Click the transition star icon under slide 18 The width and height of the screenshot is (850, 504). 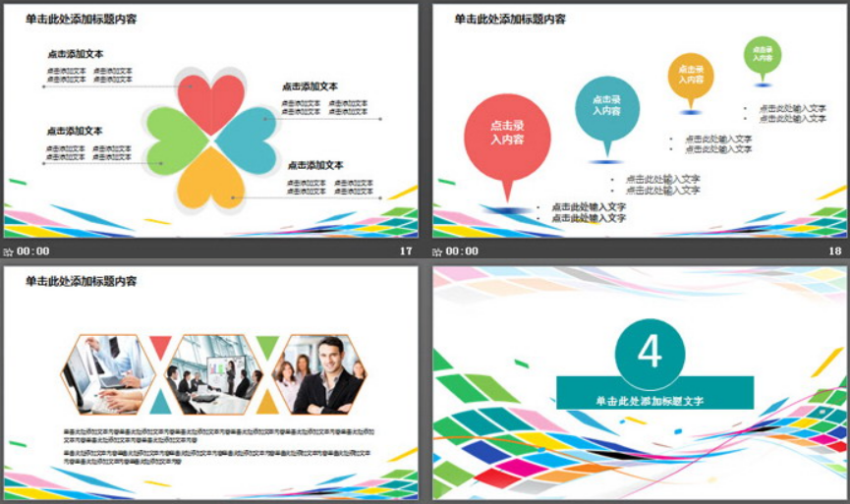438,252
